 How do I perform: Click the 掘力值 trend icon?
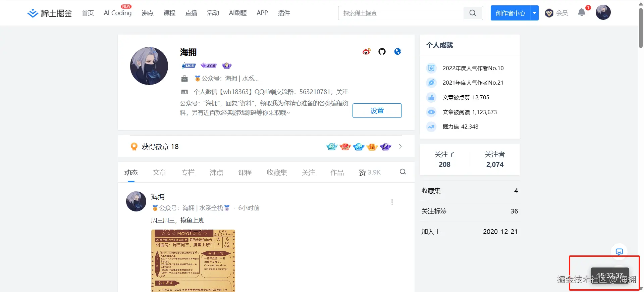pos(431,127)
